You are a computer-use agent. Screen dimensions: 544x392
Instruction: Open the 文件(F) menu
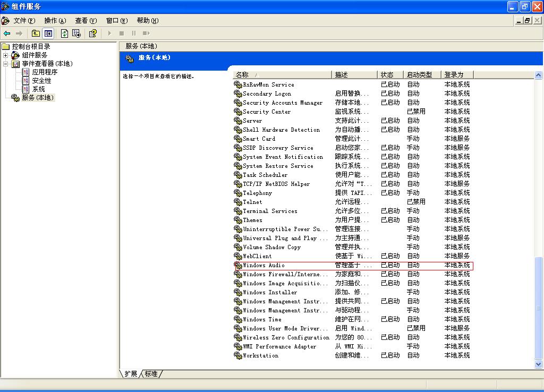pos(24,21)
